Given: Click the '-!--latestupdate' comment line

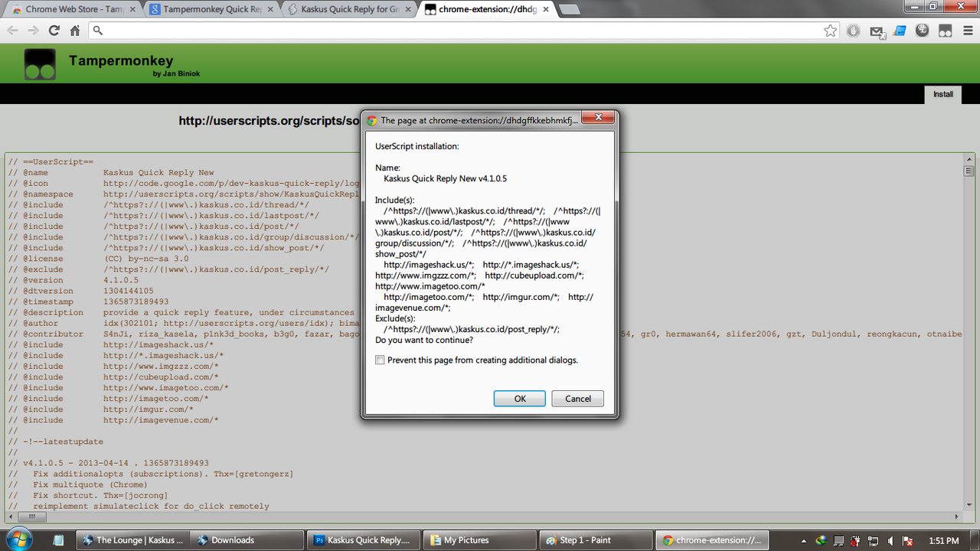Looking at the screenshot, I should (x=55, y=442).
